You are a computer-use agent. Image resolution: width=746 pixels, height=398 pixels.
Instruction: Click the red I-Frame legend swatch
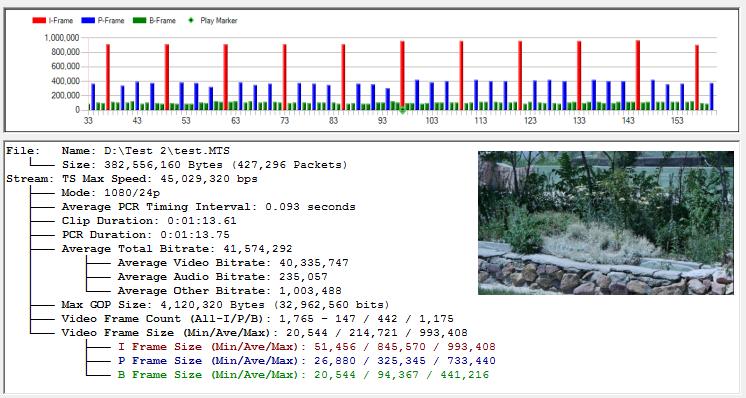pos(39,20)
